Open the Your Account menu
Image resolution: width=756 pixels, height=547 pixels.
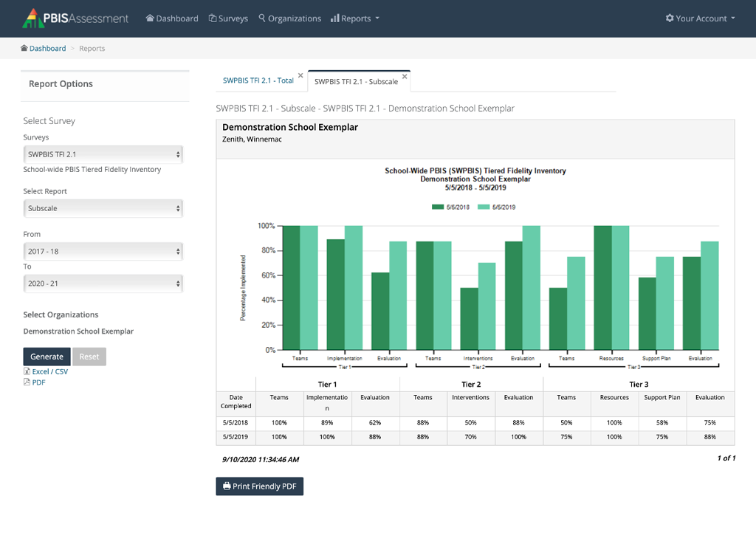tap(700, 18)
